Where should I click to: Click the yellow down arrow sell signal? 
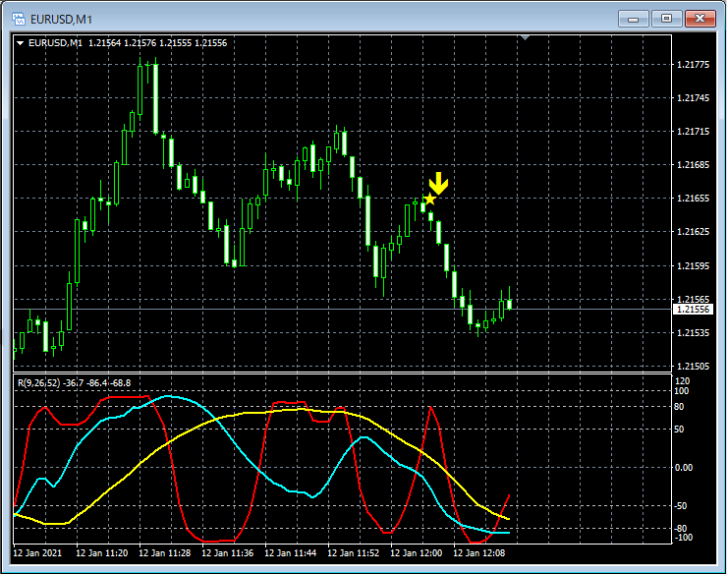438,183
